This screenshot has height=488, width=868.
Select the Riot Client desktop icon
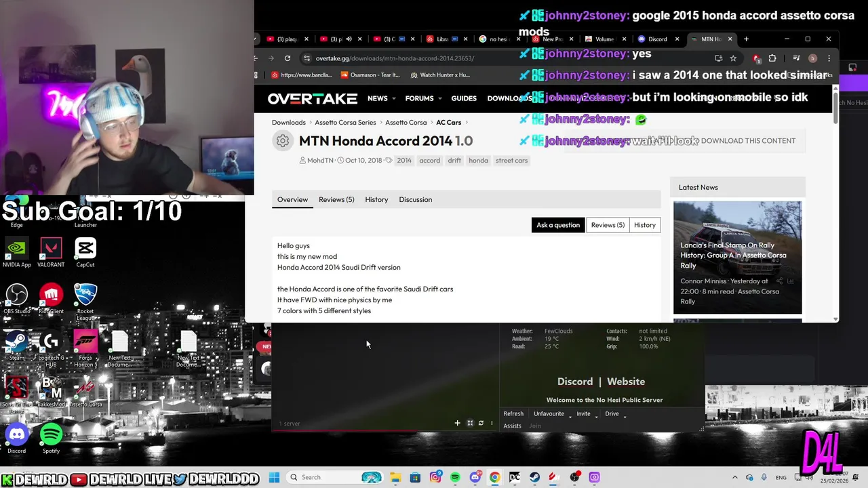pyautogui.click(x=51, y=299)
